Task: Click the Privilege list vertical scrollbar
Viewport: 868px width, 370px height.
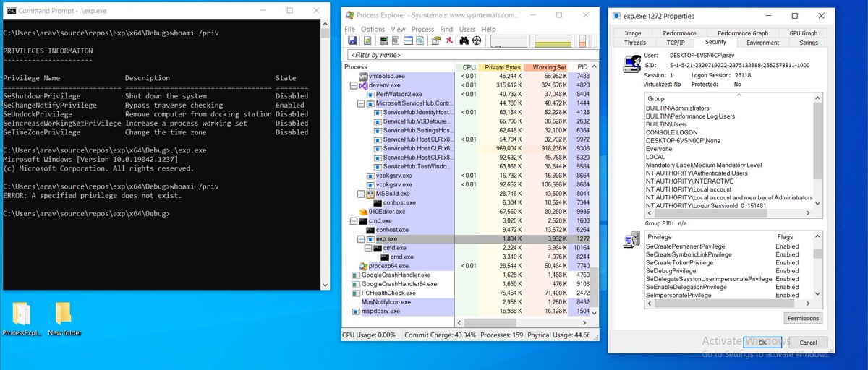Action: [818, 265]
